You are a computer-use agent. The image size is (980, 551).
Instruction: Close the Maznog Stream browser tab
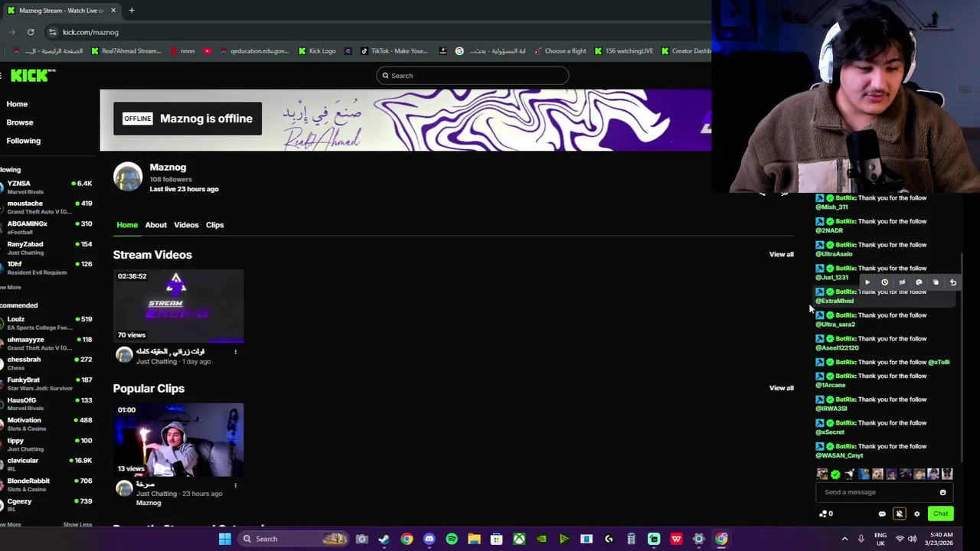coord(113,10)
